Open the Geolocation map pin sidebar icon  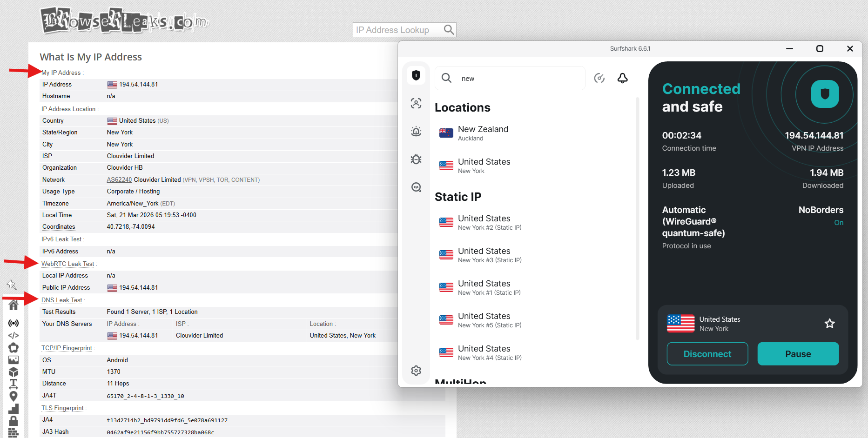pyautogui.click(x=13, y=396)
